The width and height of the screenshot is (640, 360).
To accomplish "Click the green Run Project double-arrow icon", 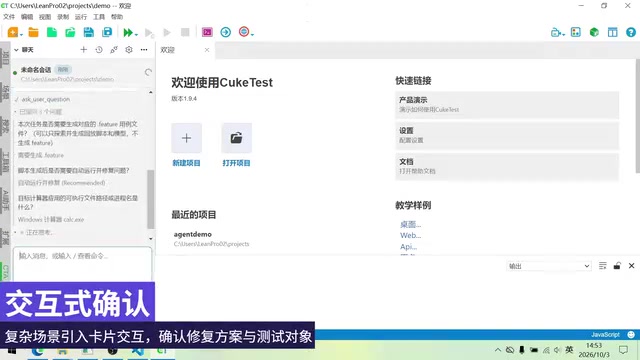I will coord(128,32).
